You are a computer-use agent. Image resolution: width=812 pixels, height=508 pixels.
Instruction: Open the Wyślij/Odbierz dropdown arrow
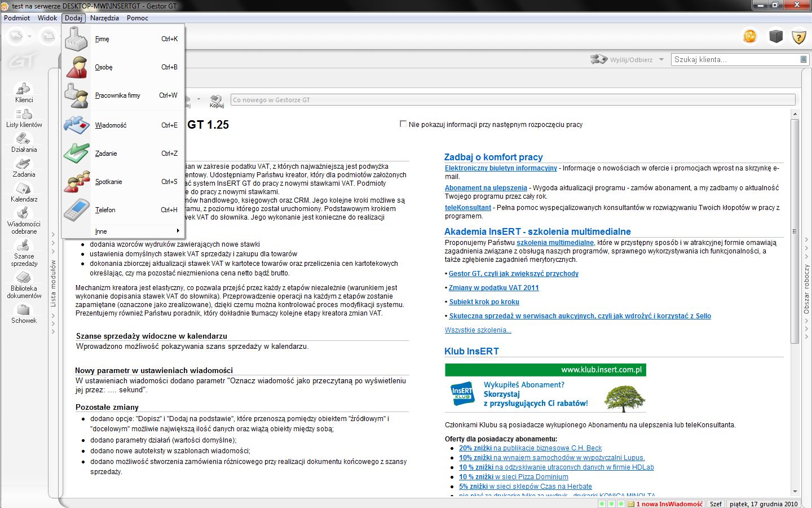point(661,59)
